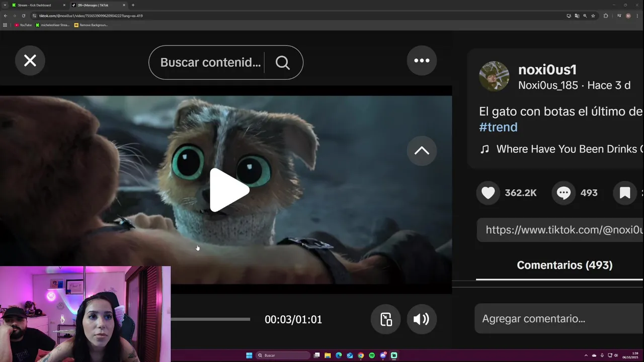The image size is (644, 362).
Task: Click the browser address bar URL
Action: point(91,16)
